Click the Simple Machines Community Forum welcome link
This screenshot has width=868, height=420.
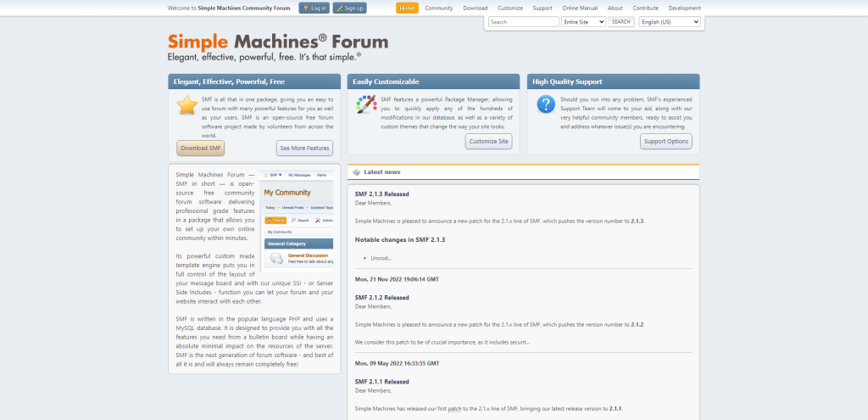[244, 8]
